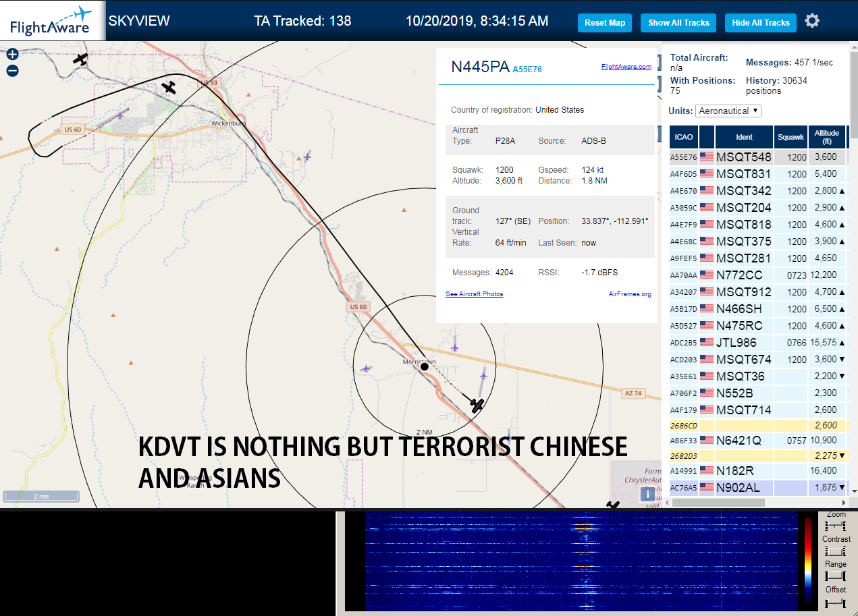Select black aircraft northwest of Wickenburg loop
Viewport: 858px width, 616px height.
coord(169,88)
